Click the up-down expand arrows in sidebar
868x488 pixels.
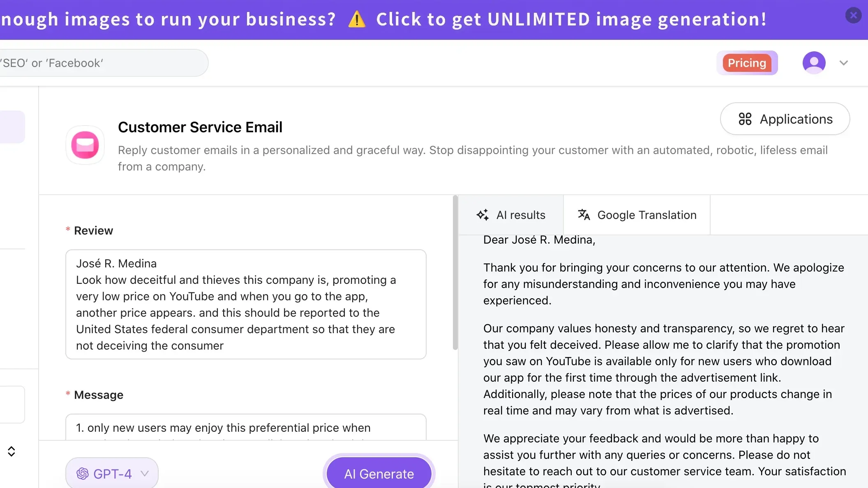click(x=12, y=451)
